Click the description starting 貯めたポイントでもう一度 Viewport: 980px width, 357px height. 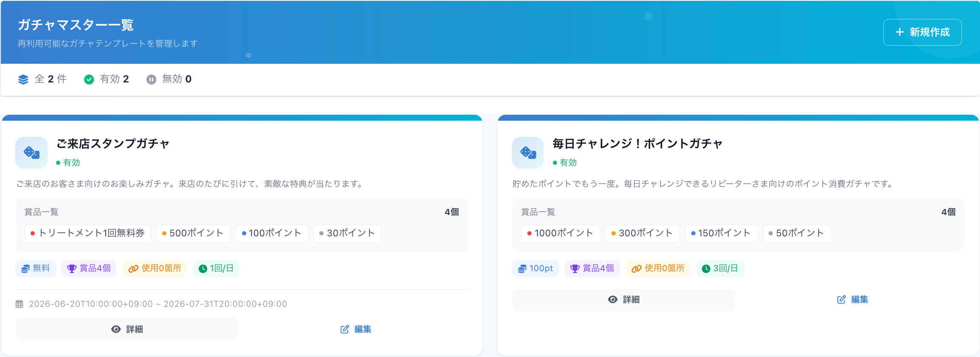click(703, 184)
